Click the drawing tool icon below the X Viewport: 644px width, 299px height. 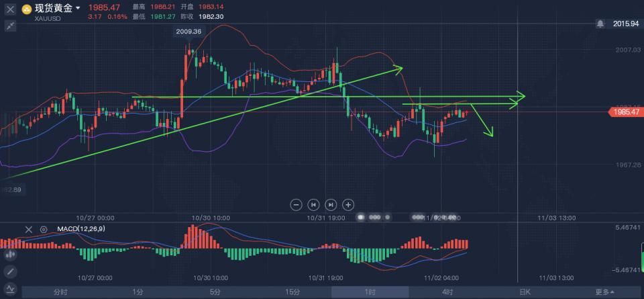point(10,26)
